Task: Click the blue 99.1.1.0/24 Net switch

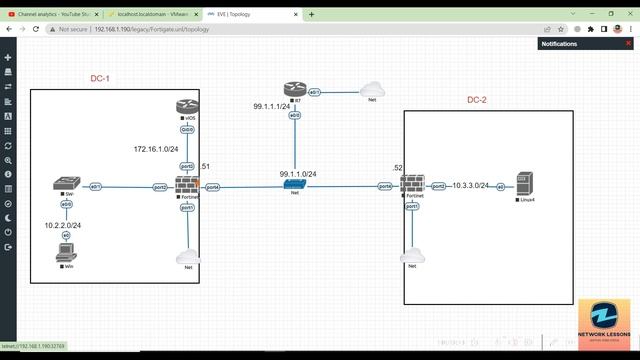Action: (x=295, y=184)
